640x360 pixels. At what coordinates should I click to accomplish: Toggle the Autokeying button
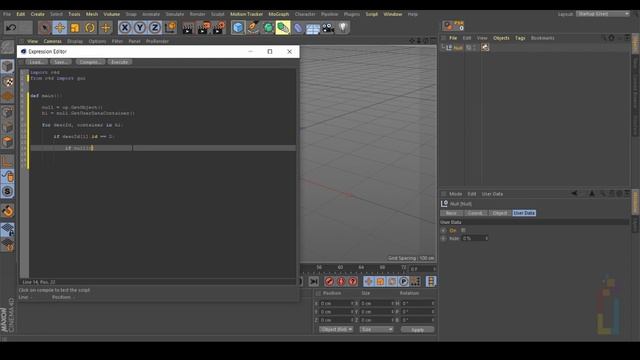[x=341, y=281]
